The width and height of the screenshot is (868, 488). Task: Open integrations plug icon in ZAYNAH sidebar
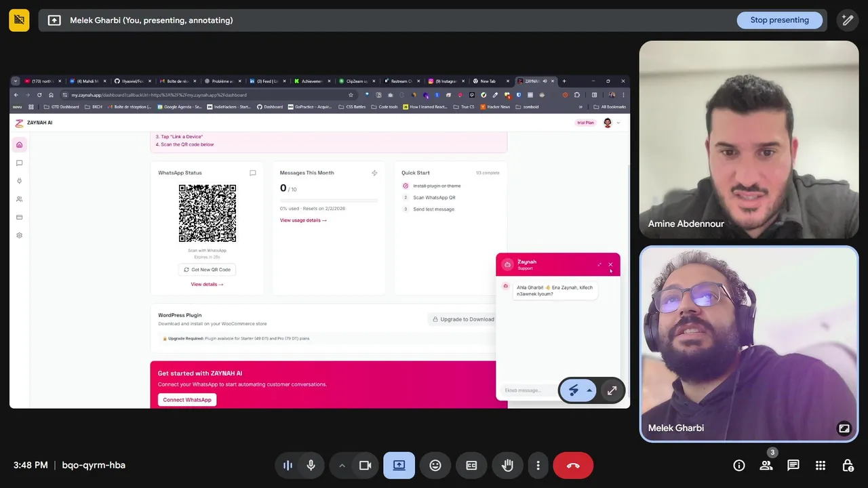(19, 181)
